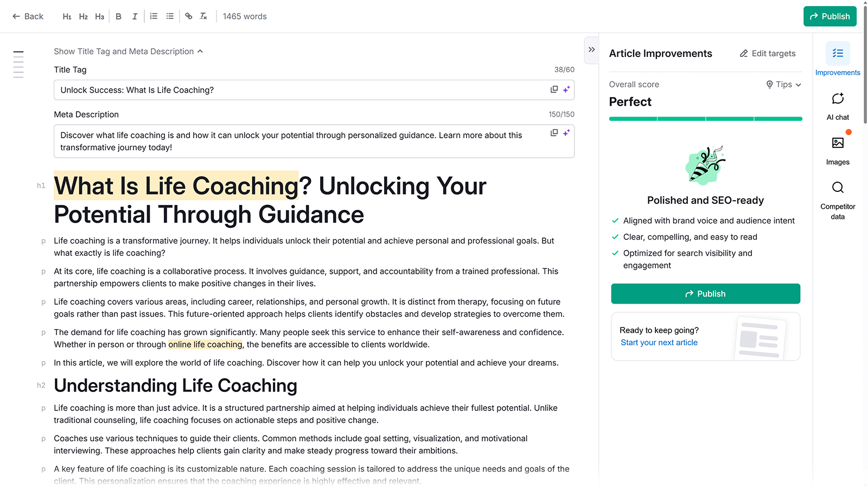The width and height of the screenshot is (868, 488).
Task: Open the Tips dropdown
Action: (x=783, y=85)
